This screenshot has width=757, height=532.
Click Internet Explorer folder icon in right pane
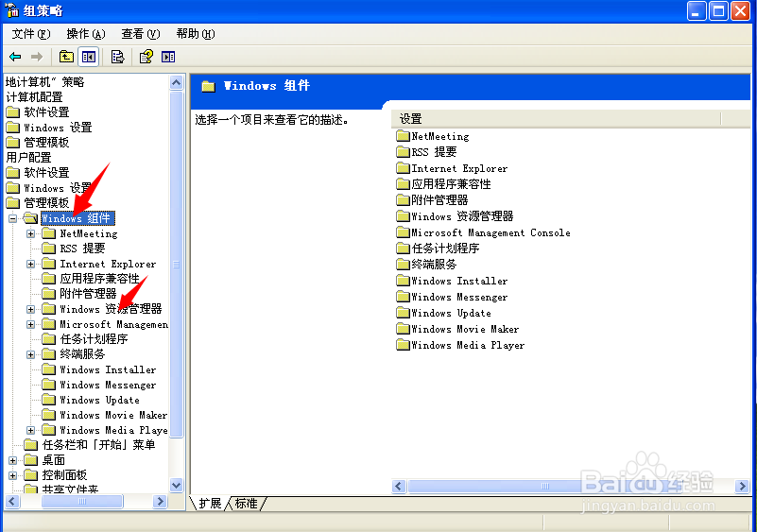(x=403, y=168)
